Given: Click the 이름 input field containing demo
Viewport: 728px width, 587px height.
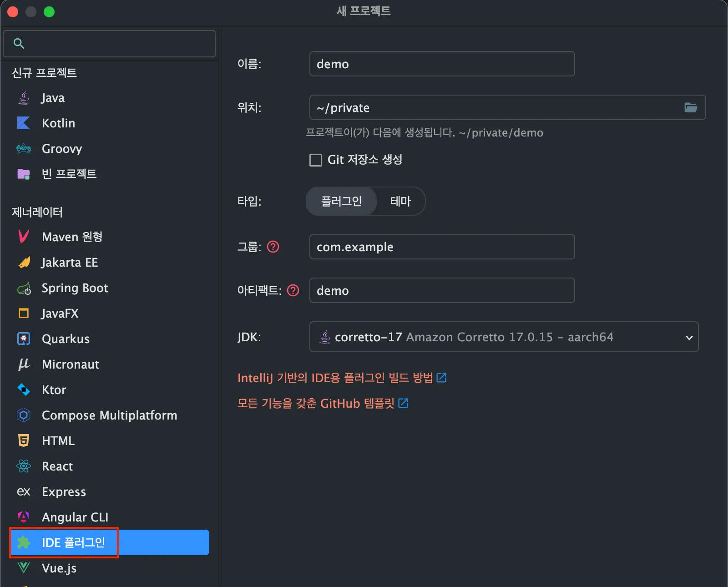Looking at the screenshot, I should pyautogui.click(x=442, y=64).
